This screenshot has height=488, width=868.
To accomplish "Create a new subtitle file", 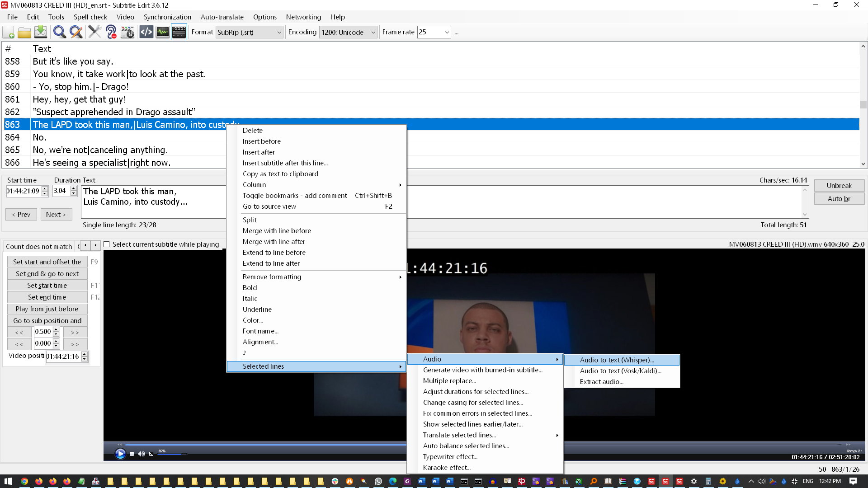I will 8,32.
